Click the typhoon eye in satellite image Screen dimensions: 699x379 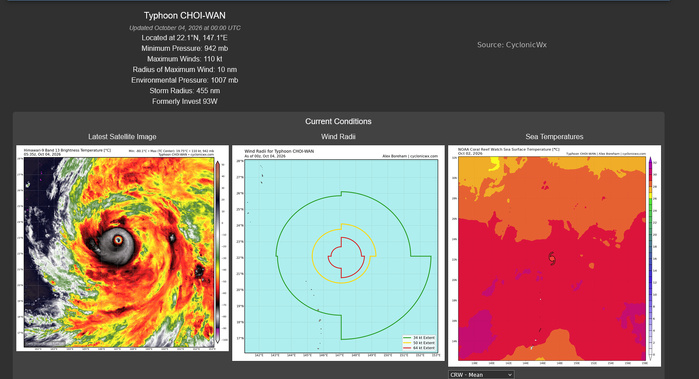(x=118, y=240)
